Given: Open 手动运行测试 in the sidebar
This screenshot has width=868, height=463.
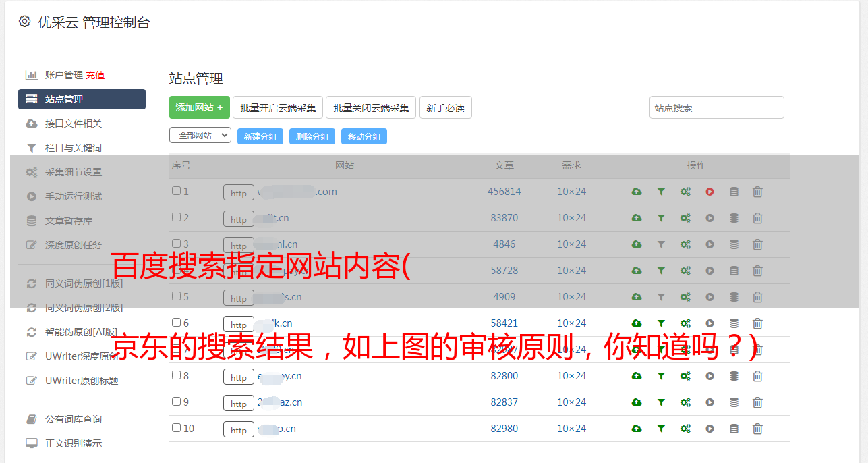Looking at the screenshot, I should coord(74,196).
